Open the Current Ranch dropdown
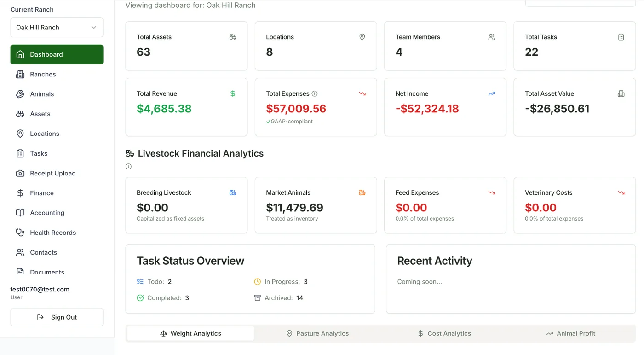This screenshot has width=644, height=355. point(57,28)
